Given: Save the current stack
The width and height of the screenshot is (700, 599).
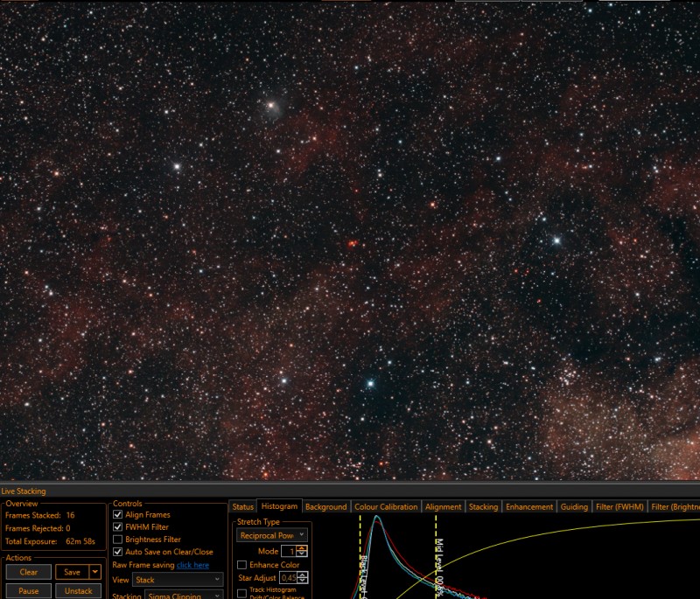Looking at the screenshot, I should tap(73, 572).
